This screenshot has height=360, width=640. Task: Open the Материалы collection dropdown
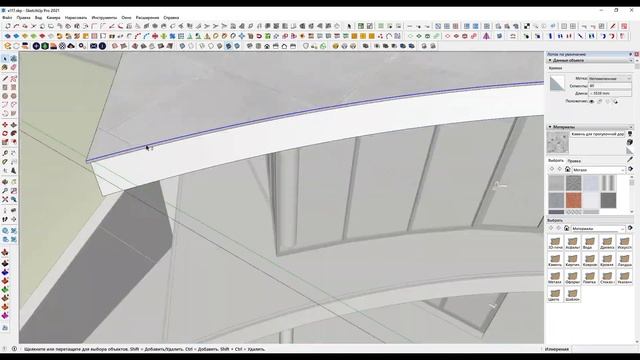point(598,229)
